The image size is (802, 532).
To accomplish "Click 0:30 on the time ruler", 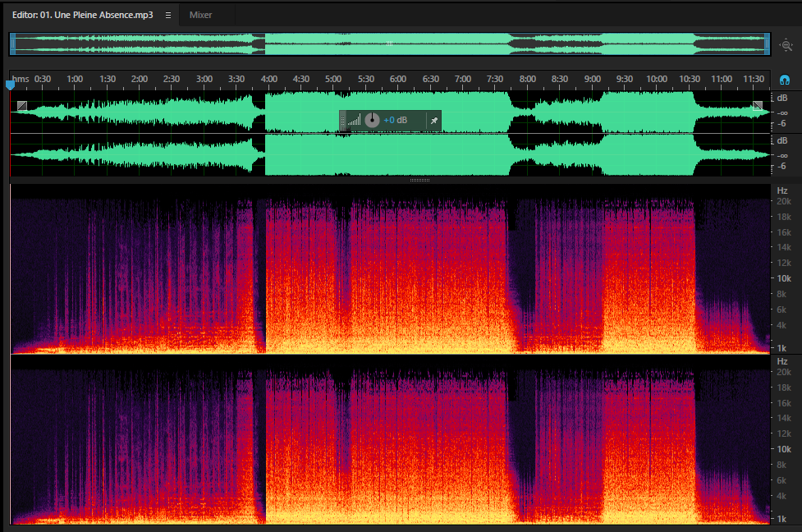I will 43,79.
